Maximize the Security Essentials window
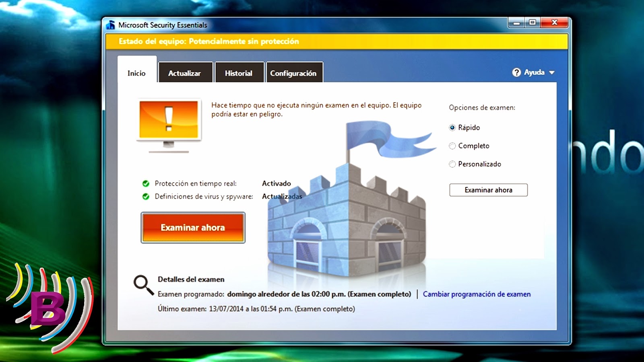The image size is (644, 362). coord(533,23)
